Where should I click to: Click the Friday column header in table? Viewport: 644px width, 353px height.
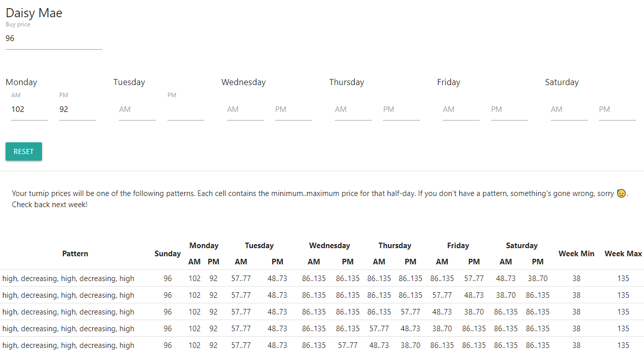coord(458,246)
